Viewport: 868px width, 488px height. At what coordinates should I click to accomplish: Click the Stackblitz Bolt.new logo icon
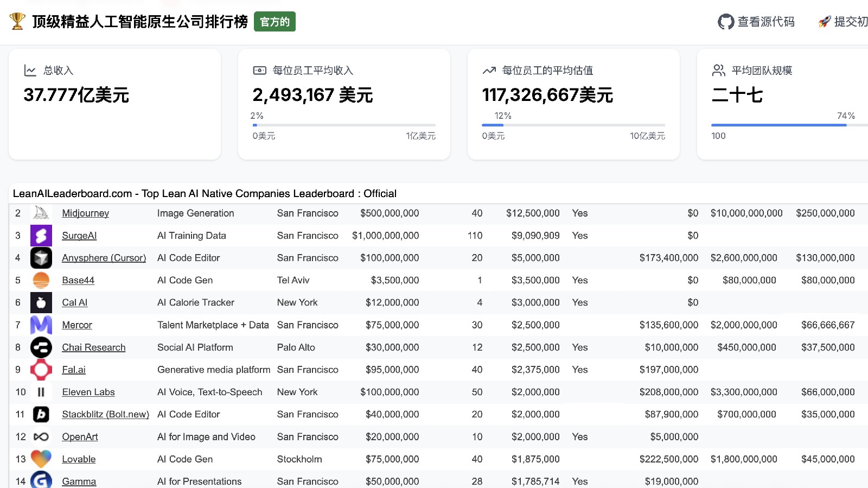click(41, 414)
